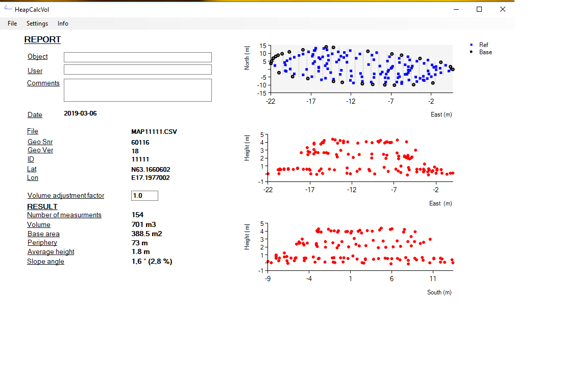Edit the Volume adjustment factor field
Image resolution: width=588 pixels, height=368 pixels.
(144, 196)
